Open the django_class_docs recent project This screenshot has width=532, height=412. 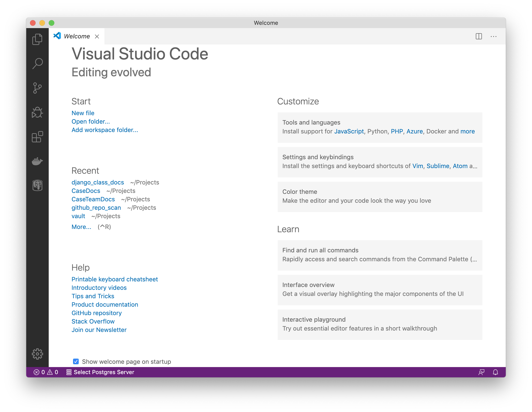point(98,182)
